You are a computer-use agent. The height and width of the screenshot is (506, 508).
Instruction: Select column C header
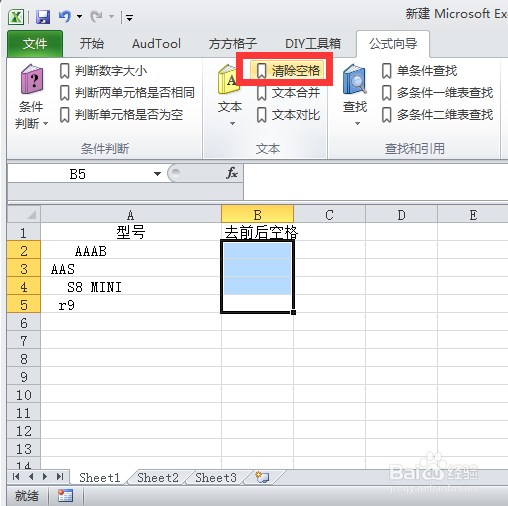[329, 214]
